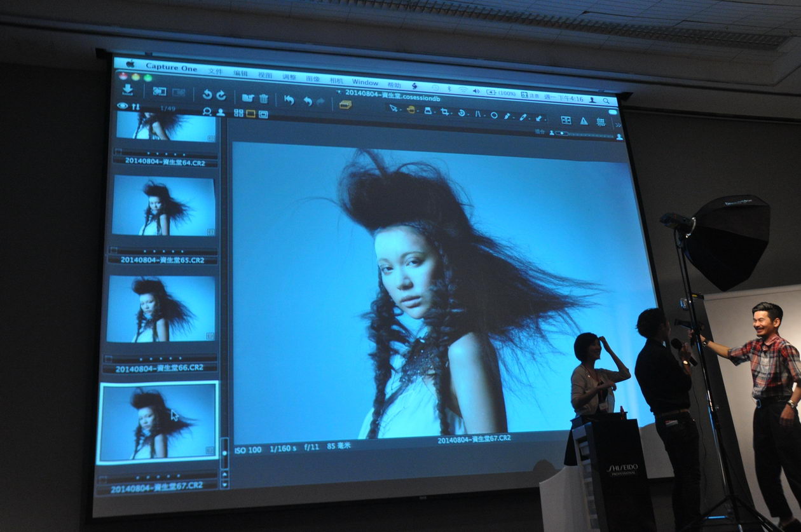Click the exposure warning triangle icon

(x=584, y=120)
